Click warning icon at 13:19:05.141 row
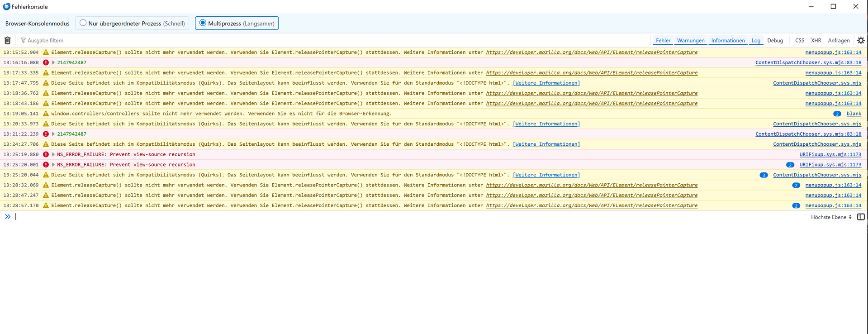Image resolution: width=868 pixels, height=334 pixels. 46,114
